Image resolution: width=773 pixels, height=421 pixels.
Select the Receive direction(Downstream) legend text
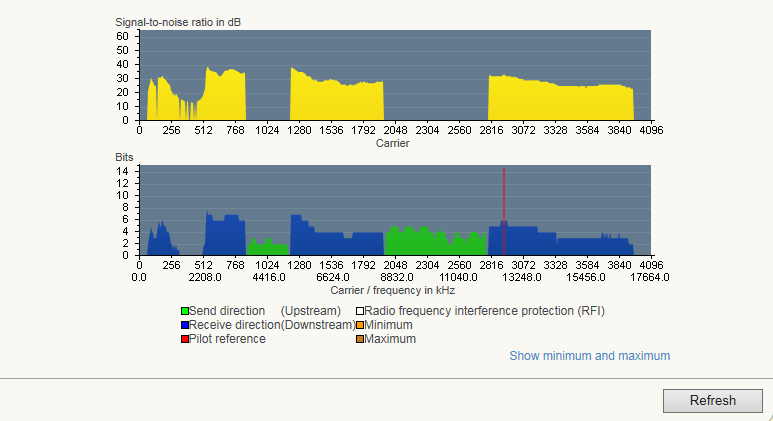(x=271, y=325)
